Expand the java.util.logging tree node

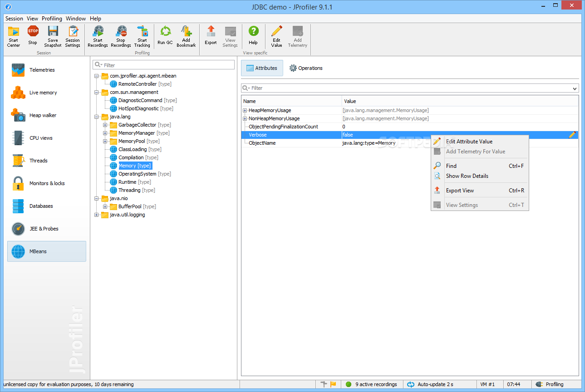[x=97, y=215]
